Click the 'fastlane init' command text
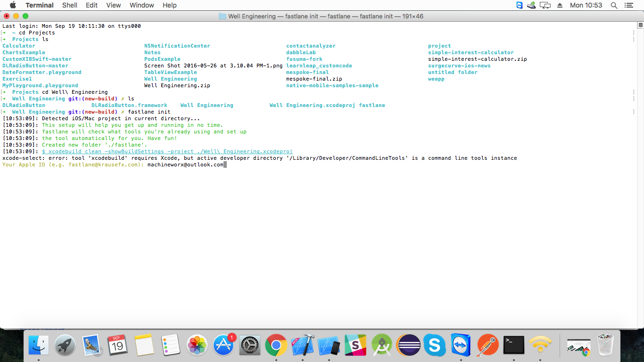The width and height of the screenshot is (644, 362). [149, 112]
